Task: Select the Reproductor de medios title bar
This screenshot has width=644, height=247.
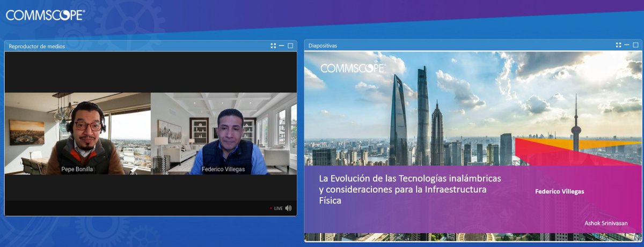Action: pyautogui.click(x=151, y=46)
